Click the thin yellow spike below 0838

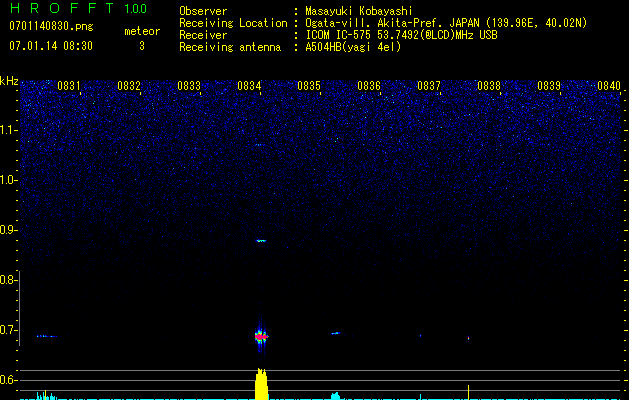point(469,391)
